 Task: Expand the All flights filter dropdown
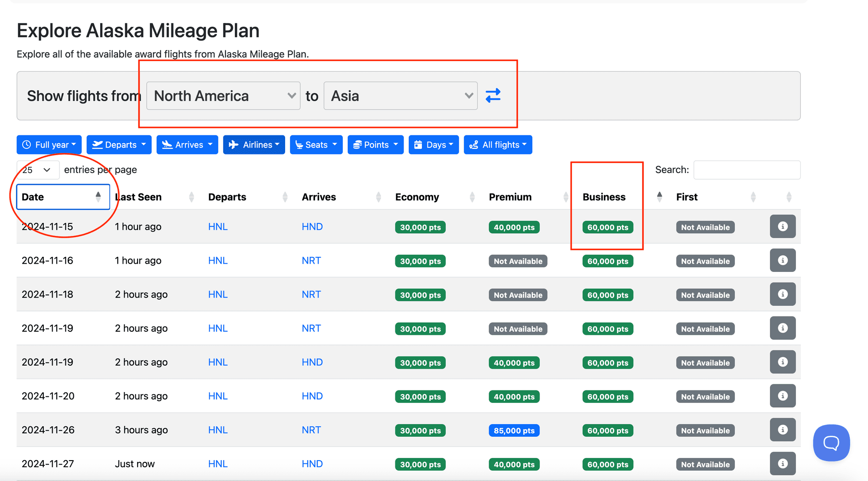click(x=498, y=145)
